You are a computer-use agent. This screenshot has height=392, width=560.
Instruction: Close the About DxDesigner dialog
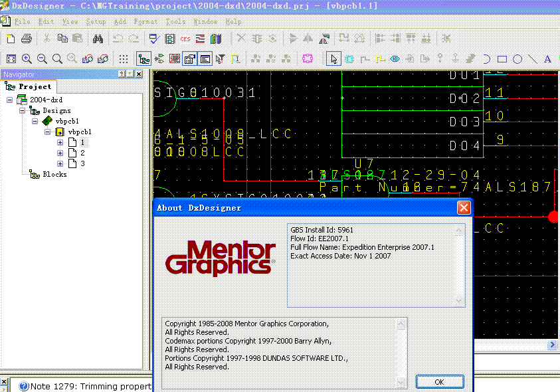(464, 208)
